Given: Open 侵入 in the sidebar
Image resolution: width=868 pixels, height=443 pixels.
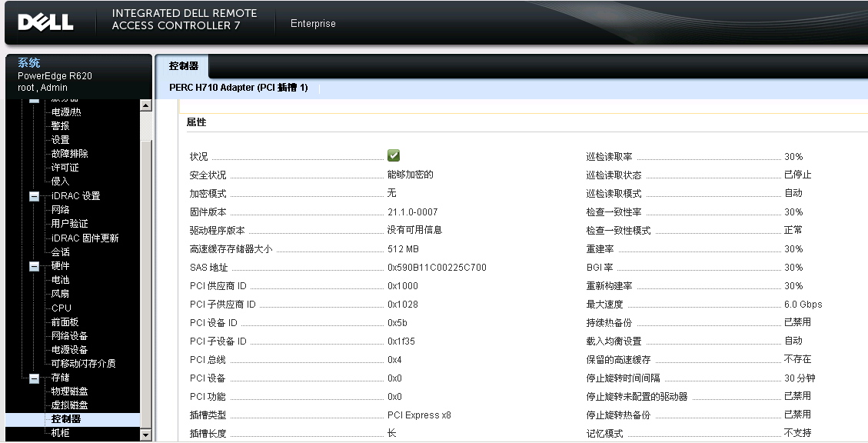Looking at the screenshot, I should (60, 181).
